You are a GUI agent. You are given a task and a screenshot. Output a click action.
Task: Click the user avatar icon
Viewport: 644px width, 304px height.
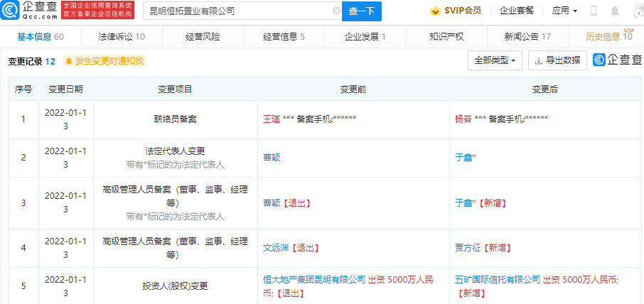coord(635,11)
